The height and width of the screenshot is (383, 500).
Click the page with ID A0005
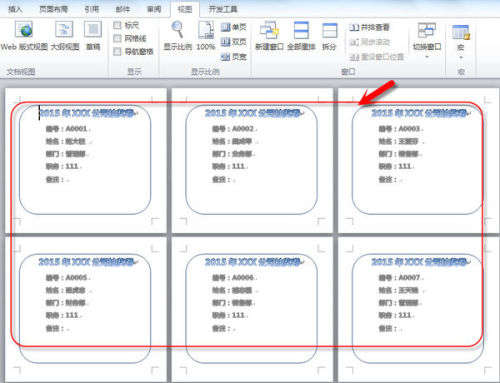(86, 309)
